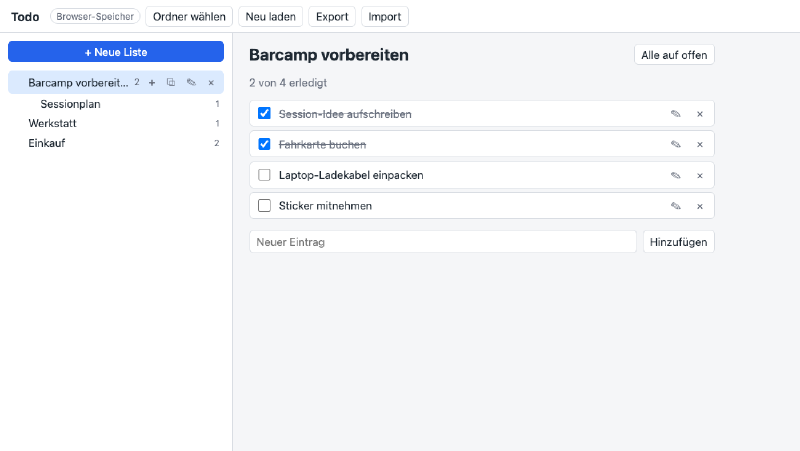The height and width of the screenshot is (451, 800).
Task: Delete the Barcamp vorbereiten list in sidebar
Action: point(211,83)
